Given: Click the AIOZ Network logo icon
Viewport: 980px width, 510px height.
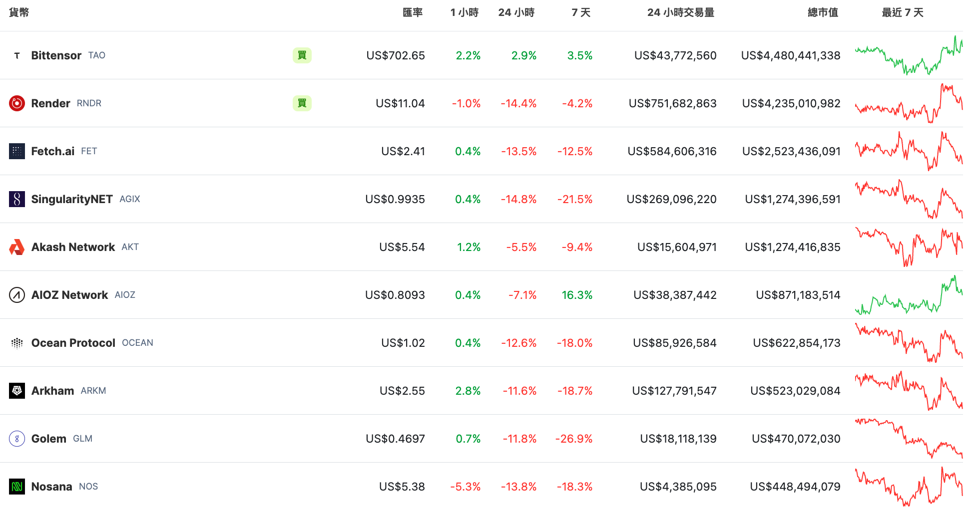Looking at the screenshot, I should tap(17, 295).
